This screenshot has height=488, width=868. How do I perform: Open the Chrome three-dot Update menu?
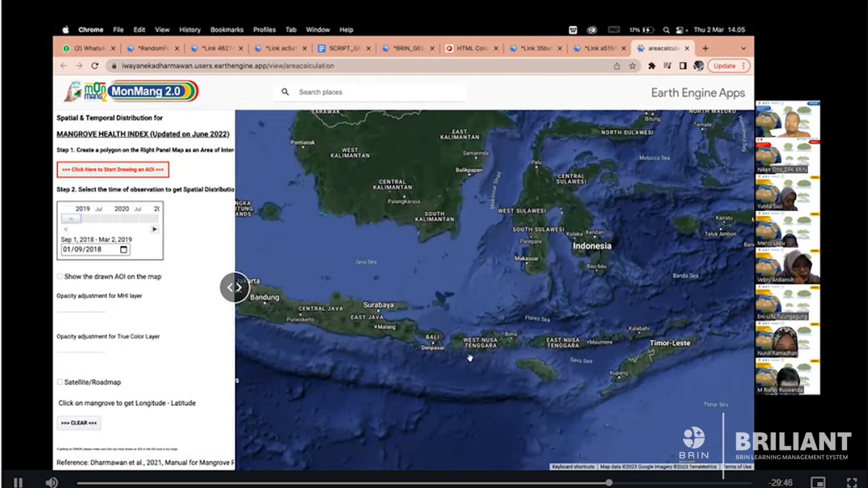coord(743,66)
